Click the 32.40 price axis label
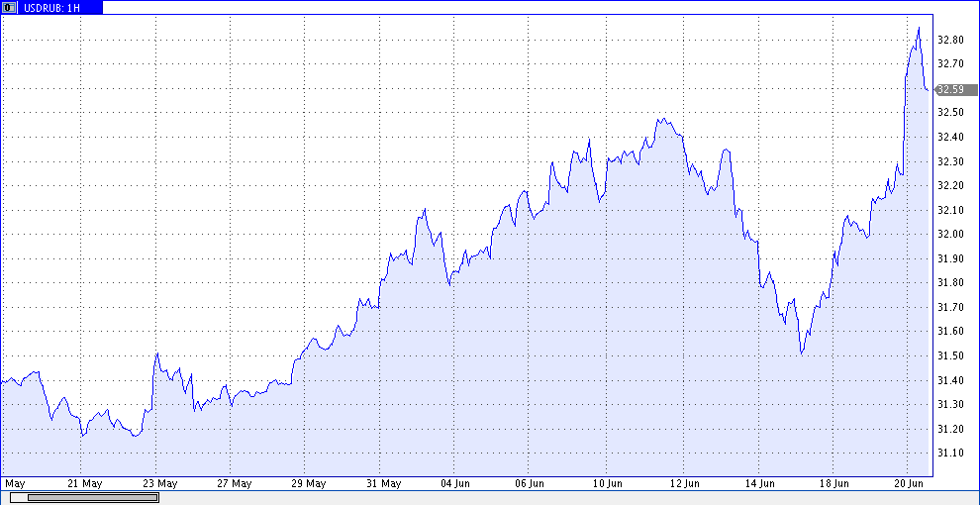This screenshot has height=505, width=980. tap(950, 137)
